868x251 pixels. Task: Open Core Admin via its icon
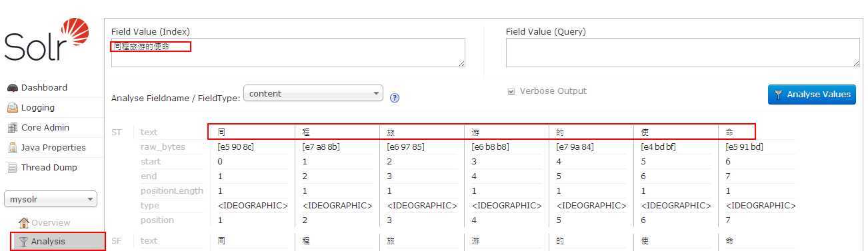tap(12, 128)
